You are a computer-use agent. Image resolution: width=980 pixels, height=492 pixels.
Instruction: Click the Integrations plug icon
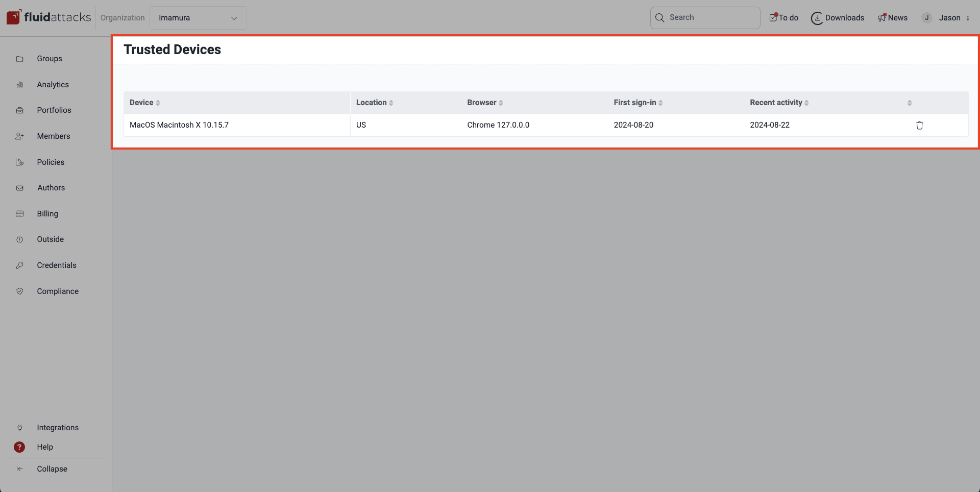[20, 428]
